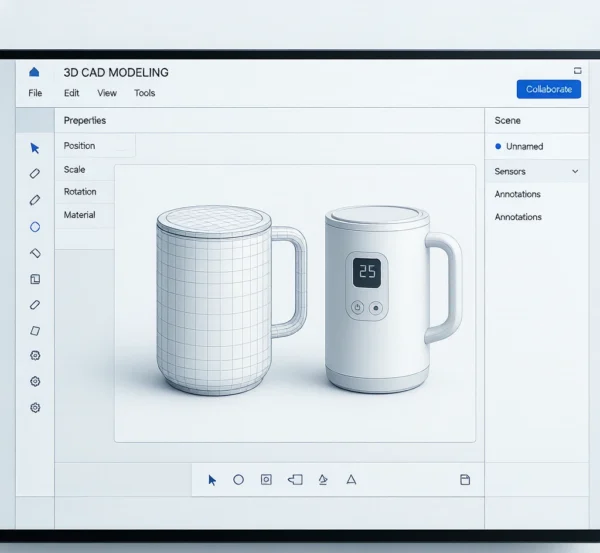Screen dimensions: 600x553
Task: Toggle the blue dot beside Unnamed
Action: click(498, 146)
